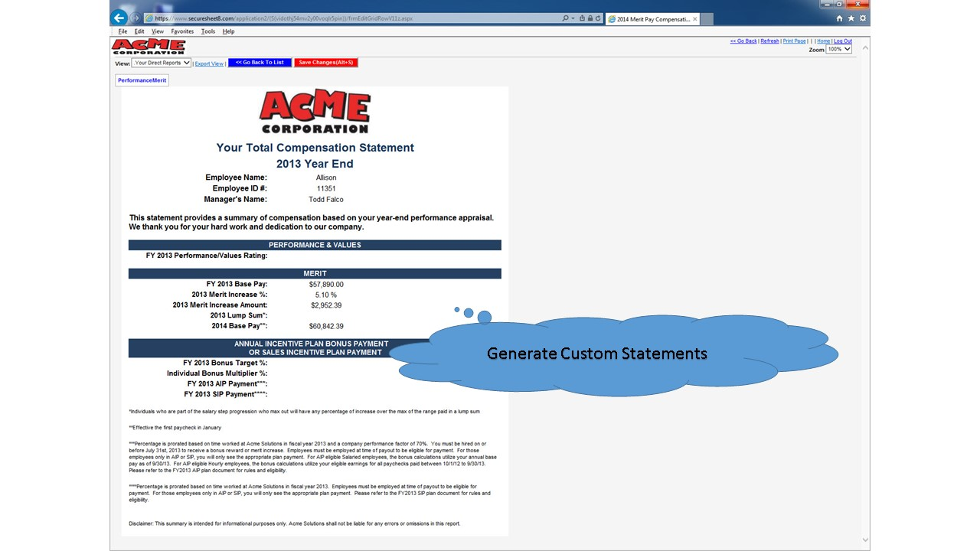
Task: Click the scroll-up arrow of the page scrollbar
Action: 866,48
